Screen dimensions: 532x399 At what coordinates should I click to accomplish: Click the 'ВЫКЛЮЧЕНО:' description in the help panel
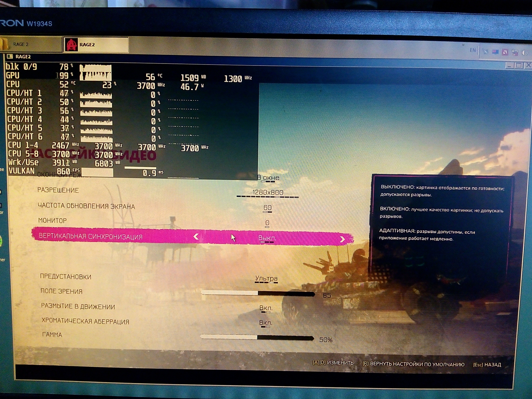coord(443,191)
